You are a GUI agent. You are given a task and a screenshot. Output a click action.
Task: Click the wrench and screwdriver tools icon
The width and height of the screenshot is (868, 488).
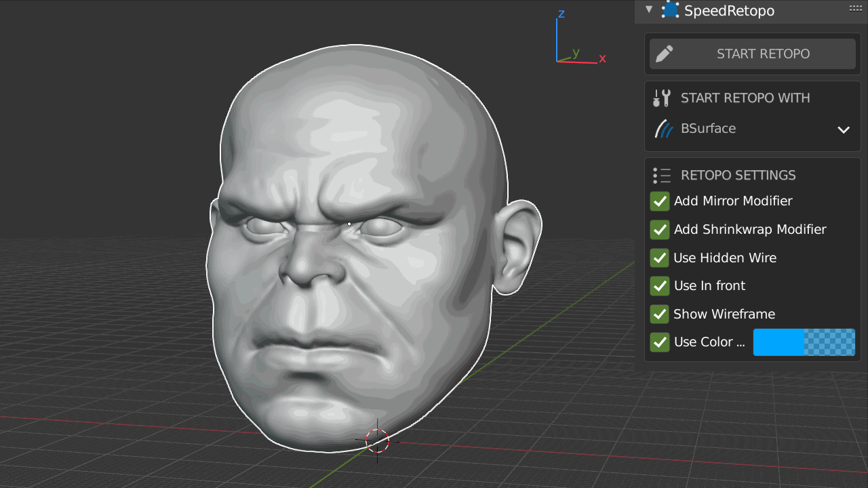point(661,98)
